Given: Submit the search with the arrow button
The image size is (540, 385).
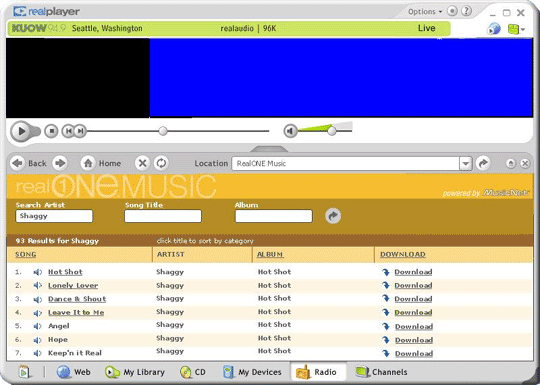Looking at the screenshot, I should 333,216.
